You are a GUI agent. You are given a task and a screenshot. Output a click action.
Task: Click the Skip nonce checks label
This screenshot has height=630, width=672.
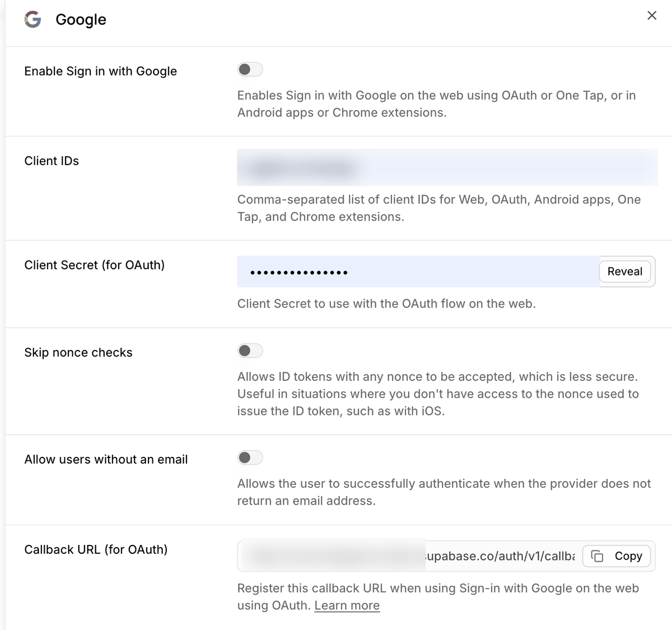click(78, 353)
